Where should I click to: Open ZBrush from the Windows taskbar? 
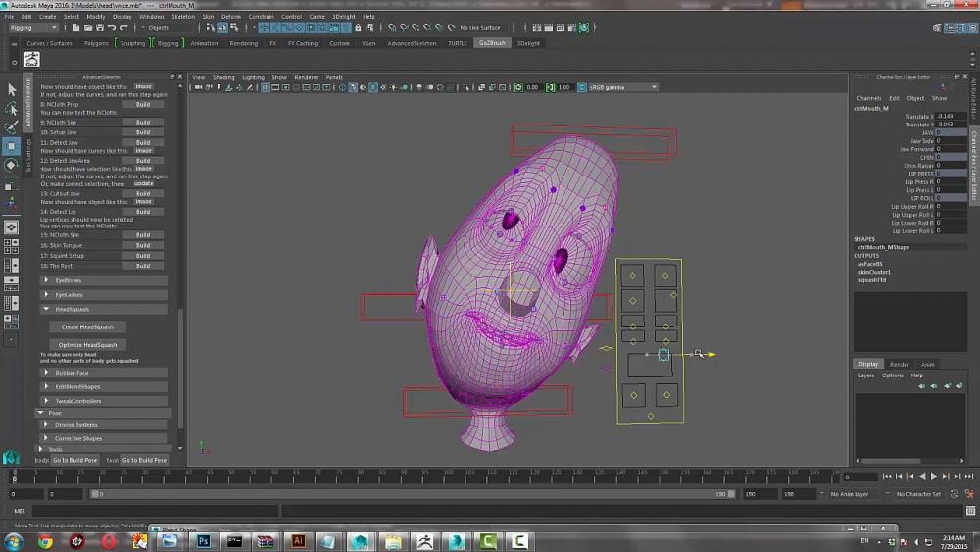424,540
